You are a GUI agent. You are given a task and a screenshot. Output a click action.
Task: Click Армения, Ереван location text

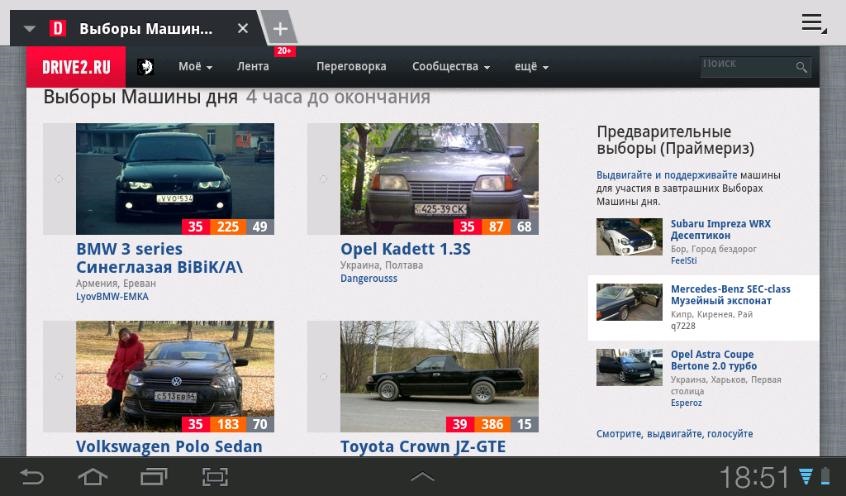point(116,283)
